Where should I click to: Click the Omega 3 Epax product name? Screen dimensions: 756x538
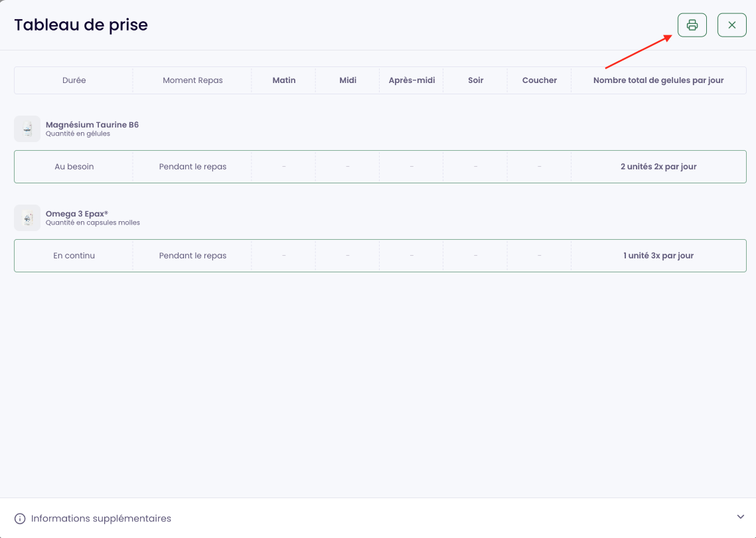[x=77, y=214]
